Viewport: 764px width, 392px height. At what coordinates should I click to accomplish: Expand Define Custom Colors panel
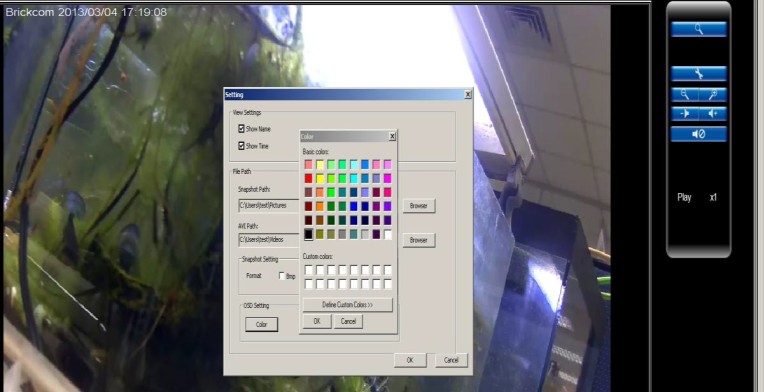click(347, 305)
